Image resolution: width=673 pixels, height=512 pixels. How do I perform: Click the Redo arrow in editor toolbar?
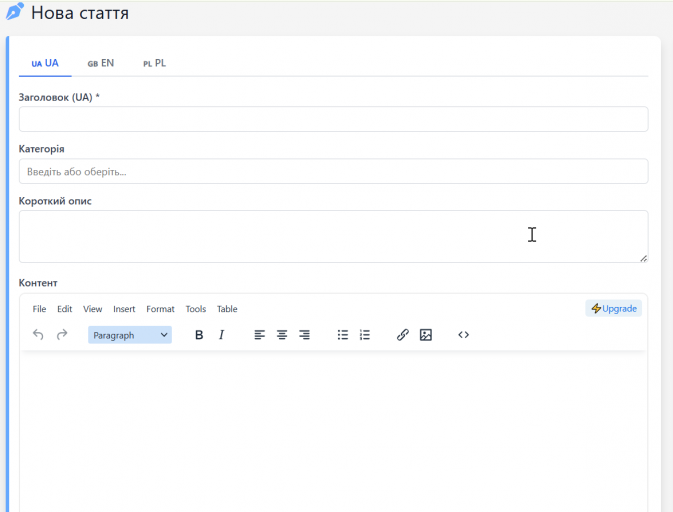click(62, 335)
